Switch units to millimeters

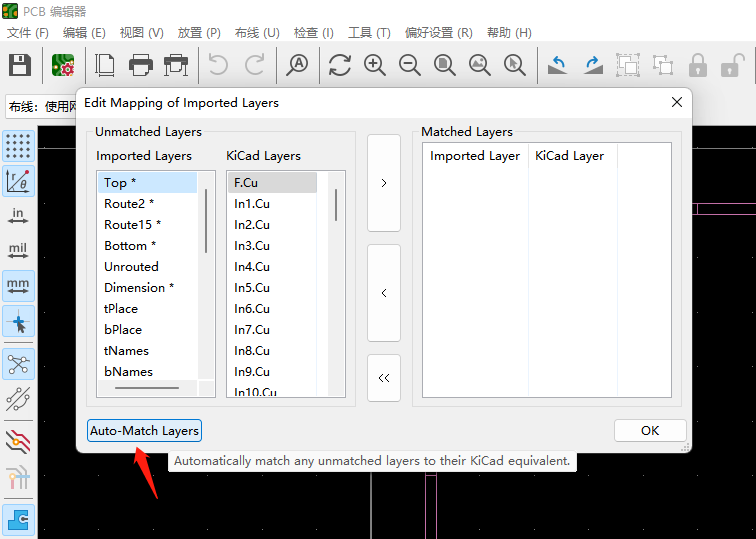tap(18, 286)
